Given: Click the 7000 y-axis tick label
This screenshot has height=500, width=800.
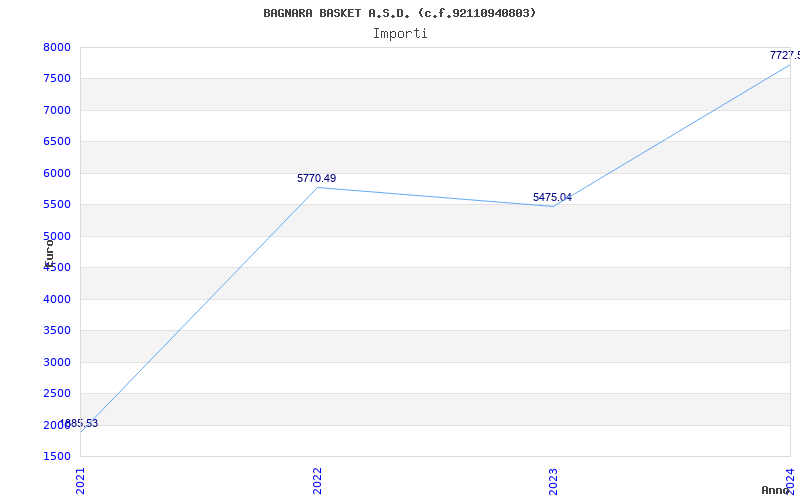Looking at the screenshot, I should point(57,110).
